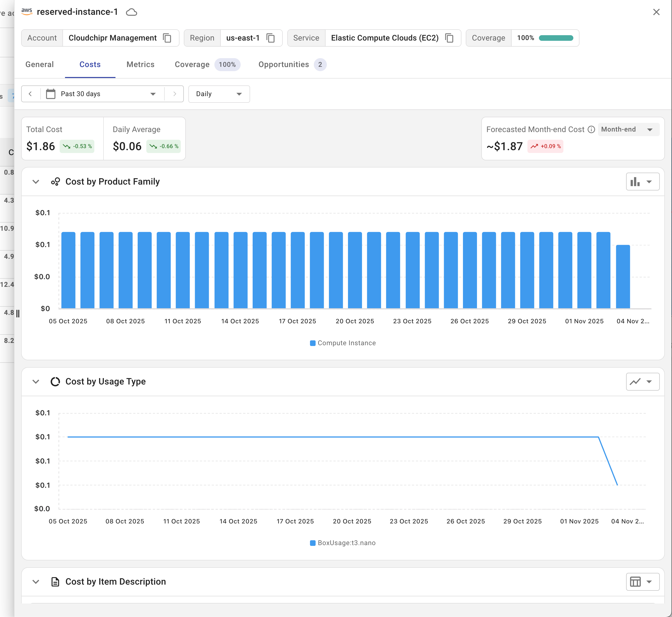Click the cloud icon beside reserved-instance-1

pyautogui.click(x=132, y=12)
